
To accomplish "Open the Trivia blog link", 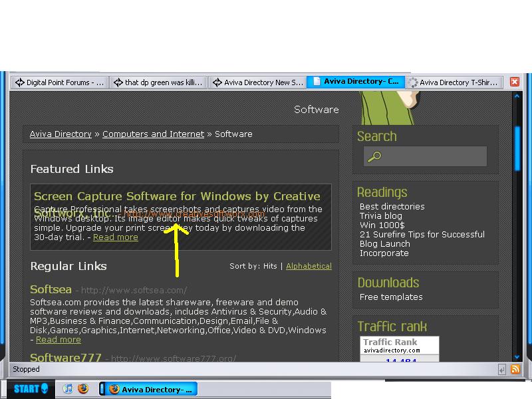I will point(381,216).
